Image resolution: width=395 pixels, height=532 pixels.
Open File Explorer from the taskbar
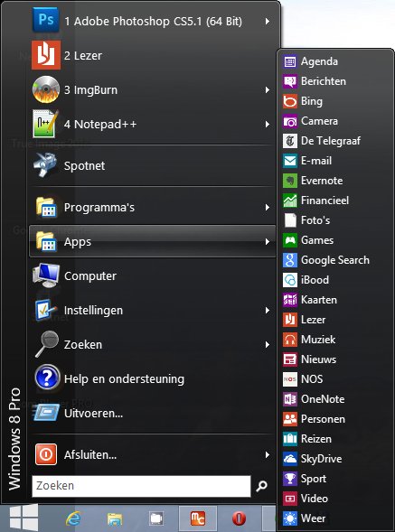coord(115,518)
